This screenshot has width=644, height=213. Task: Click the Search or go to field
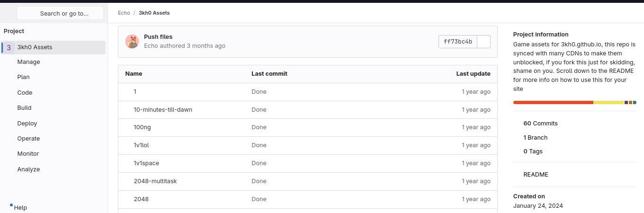click(x=60, y=13)
